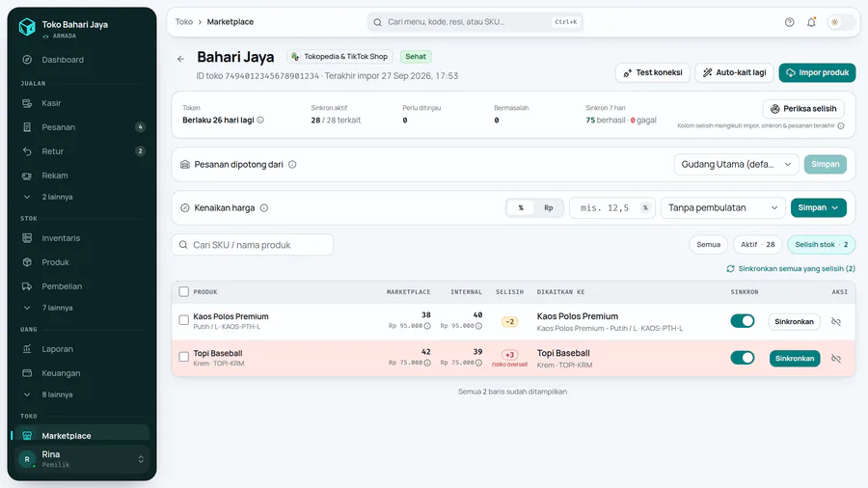The width and height of the screenshot is (868, 488).
Task: Click the Toko breadcrumb link
Action: [184, 22]
